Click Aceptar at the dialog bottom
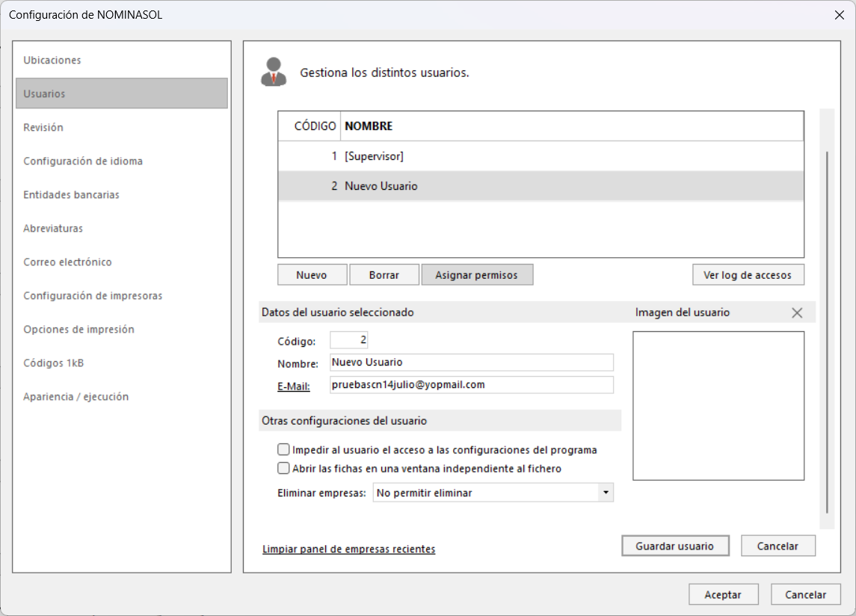The image size is (856, 616). (723, 594)
